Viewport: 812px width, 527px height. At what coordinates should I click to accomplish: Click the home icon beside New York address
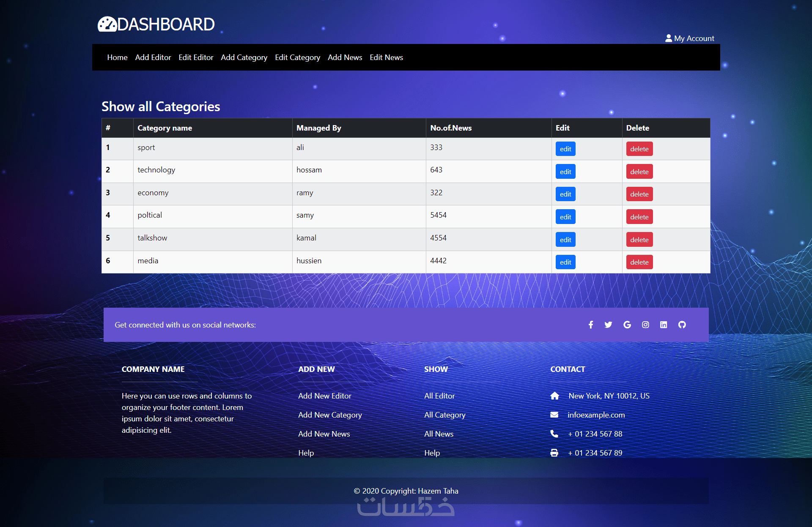tap(554, 396)
